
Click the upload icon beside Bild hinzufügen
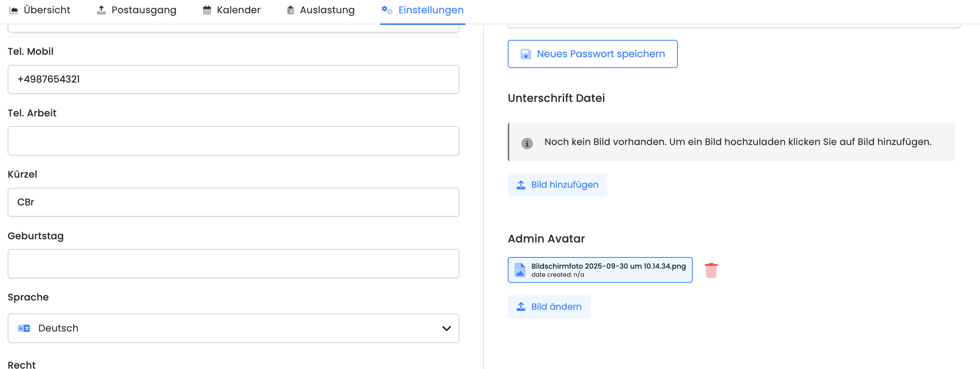521,185
